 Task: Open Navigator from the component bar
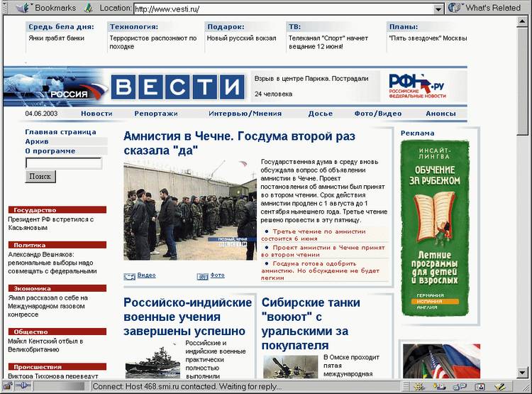pos(419,386)
